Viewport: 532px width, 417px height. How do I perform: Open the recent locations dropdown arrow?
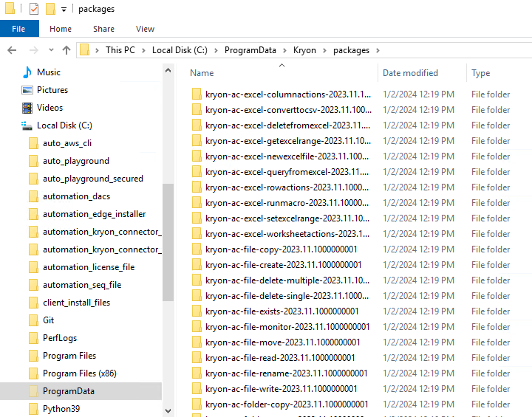coord(51,50)
